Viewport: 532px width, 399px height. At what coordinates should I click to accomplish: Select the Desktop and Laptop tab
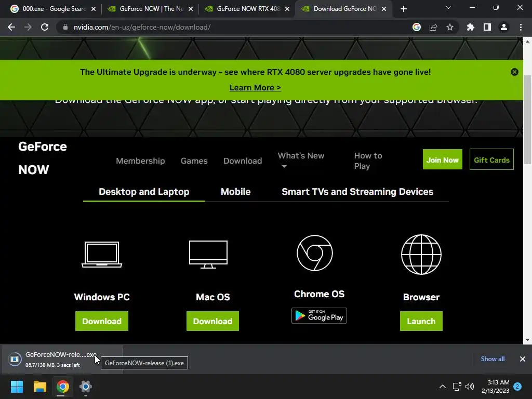144,192
